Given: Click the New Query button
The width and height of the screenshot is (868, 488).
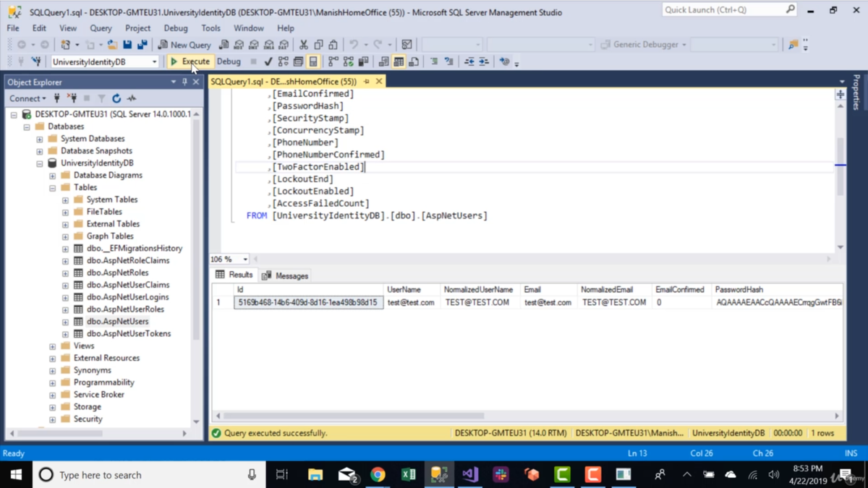Looking at the screenshot, I should [x=184, y=45].
